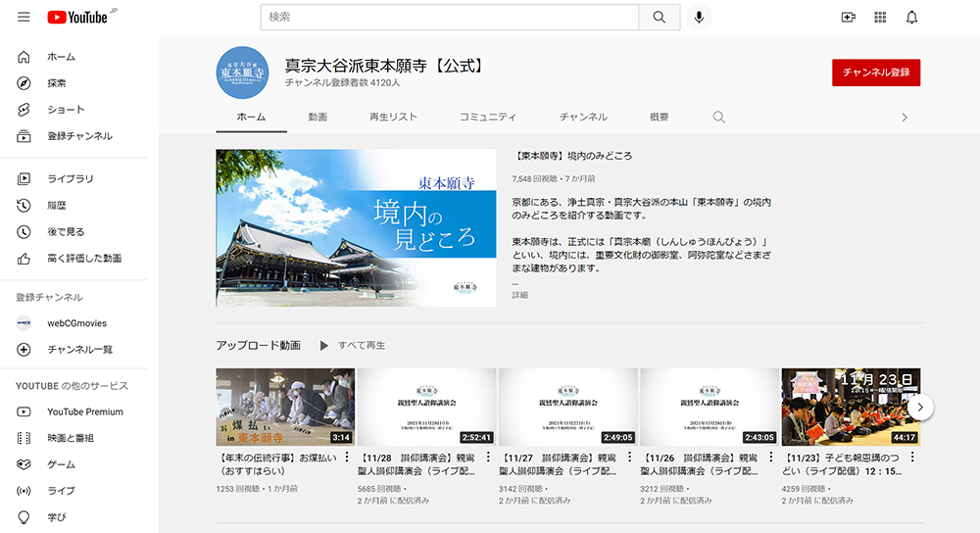980x533 pixels.
Task: Open the notifications bell
Action: 911,18
